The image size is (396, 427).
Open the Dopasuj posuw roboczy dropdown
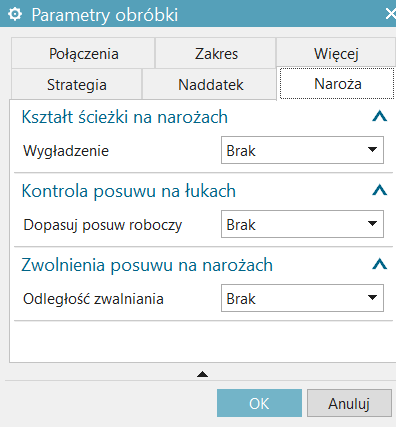tap(302, 224)
